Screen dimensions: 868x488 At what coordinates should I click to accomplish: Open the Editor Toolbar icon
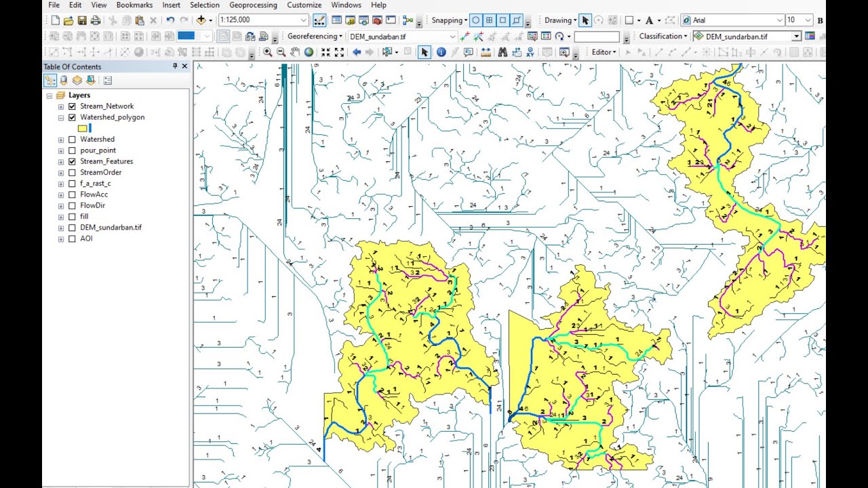[x=319, y=20]
